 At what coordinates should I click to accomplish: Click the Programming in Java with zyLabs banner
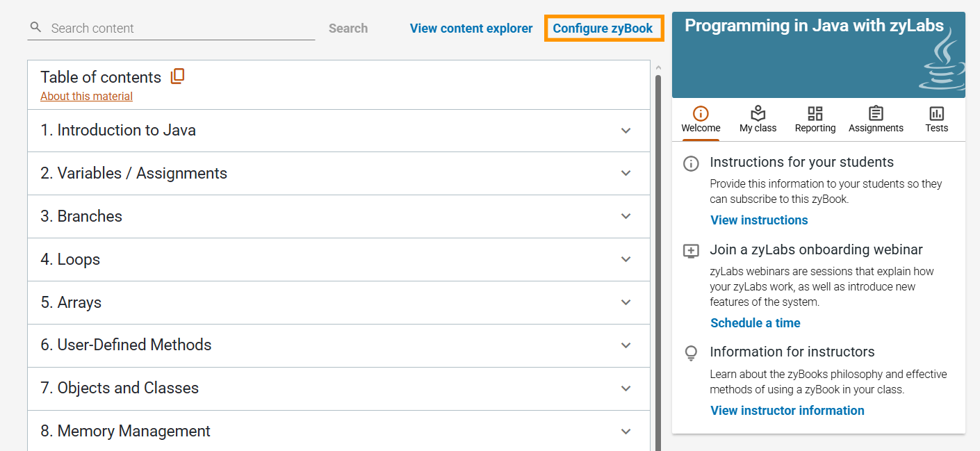coord(819,55)
